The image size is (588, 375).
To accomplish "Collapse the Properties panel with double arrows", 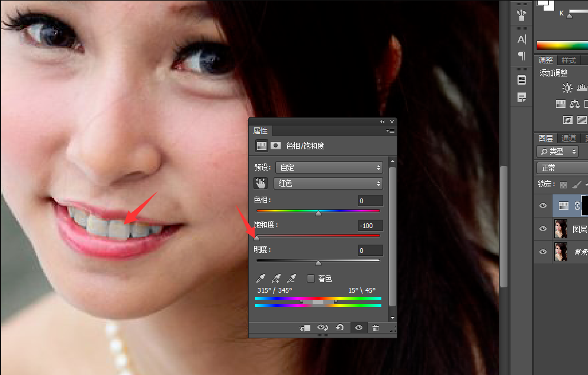I will click(x=382, y=122).
